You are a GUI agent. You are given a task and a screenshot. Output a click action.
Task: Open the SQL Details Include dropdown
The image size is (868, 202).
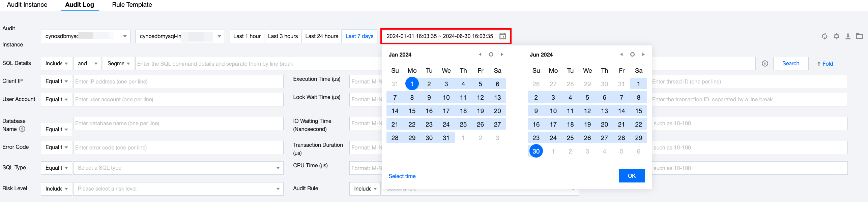56,64
